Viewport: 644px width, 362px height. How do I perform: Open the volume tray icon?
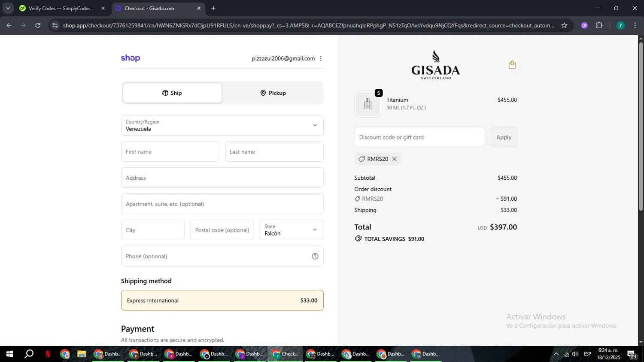575,354
